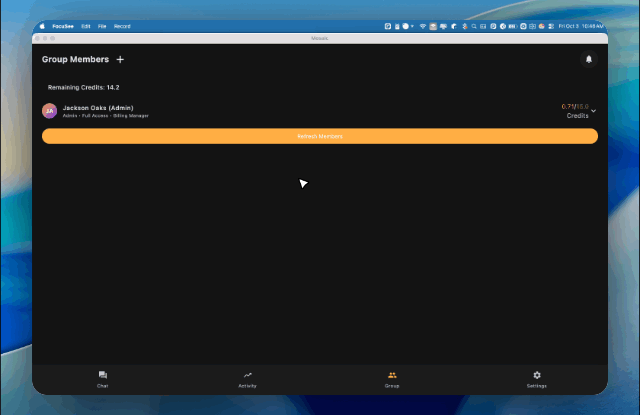Click the battery icon in menu bar
640x415 pixels.
tap(513, 26)
